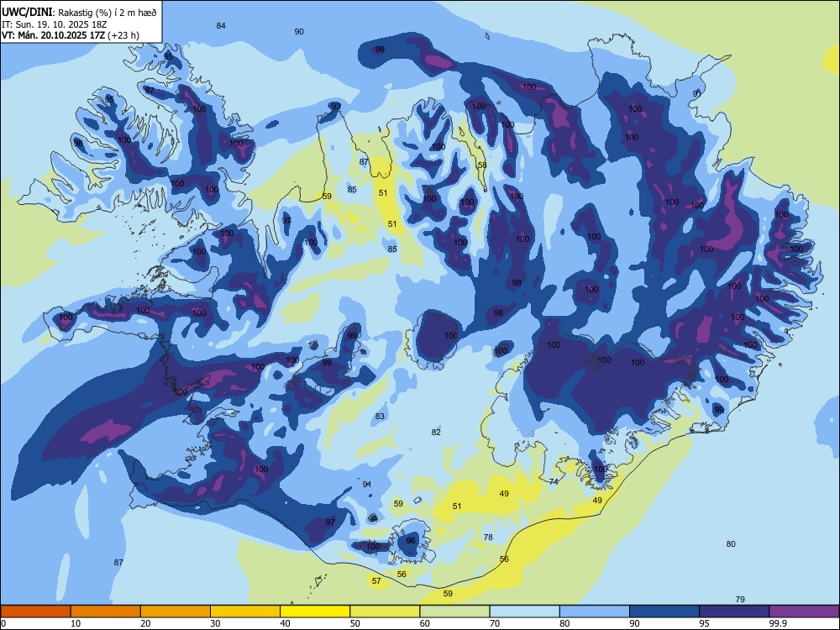Select the orange 10–20 legend color block
840x630 pixels.
point(106,612)
